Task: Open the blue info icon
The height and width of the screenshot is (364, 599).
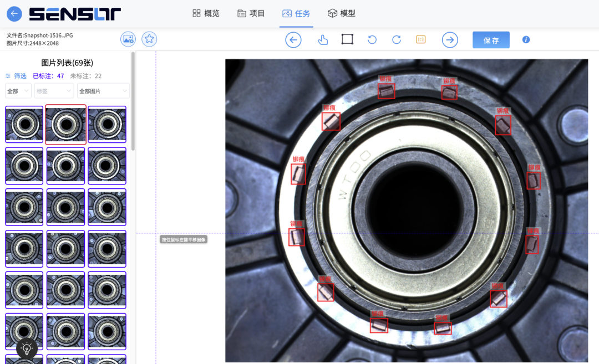Action: 526,39
